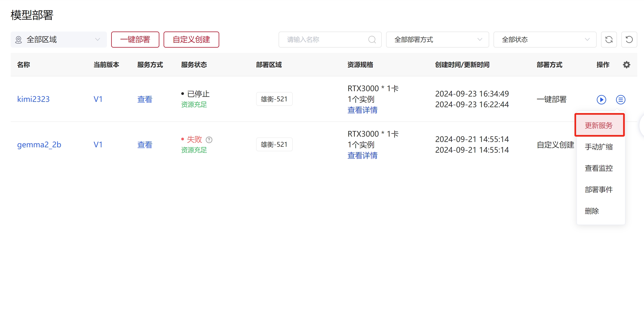
Task: Click the reset filters icon button
Action: coord(629,40)
